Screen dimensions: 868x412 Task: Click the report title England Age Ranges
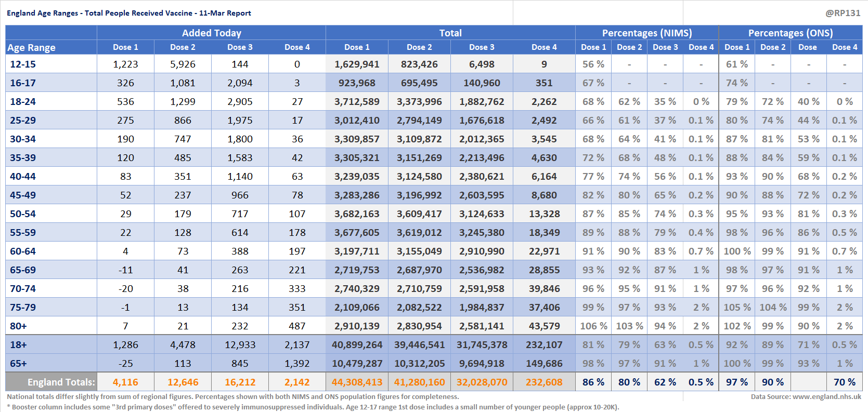tap(128, 13)
